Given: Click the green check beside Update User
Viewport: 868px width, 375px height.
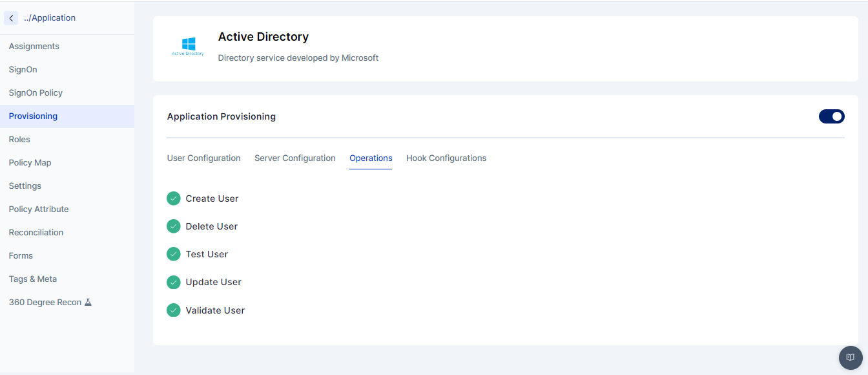Looking at the screenshot, I should (173, 282).
